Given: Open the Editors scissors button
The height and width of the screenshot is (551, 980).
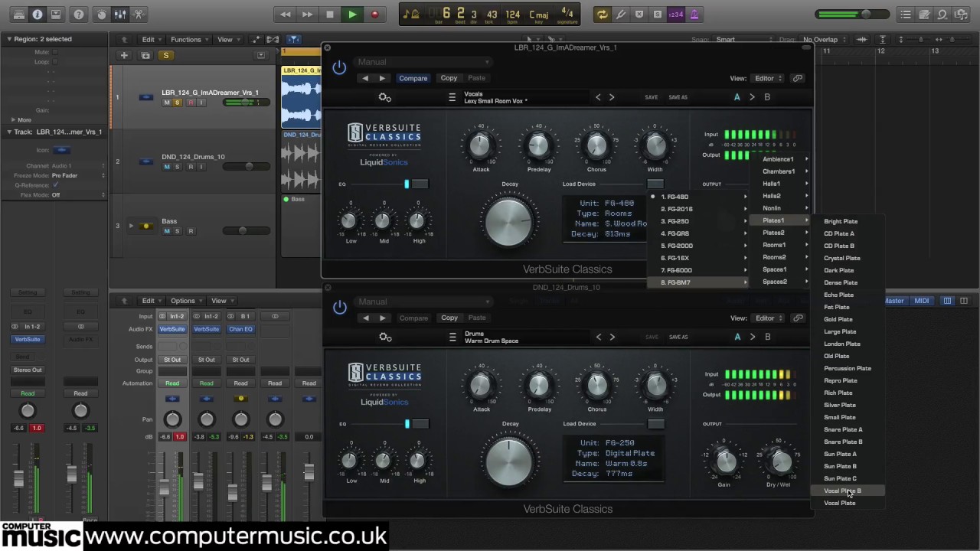Looking at the screenshot, I should (x=139, y=15).
